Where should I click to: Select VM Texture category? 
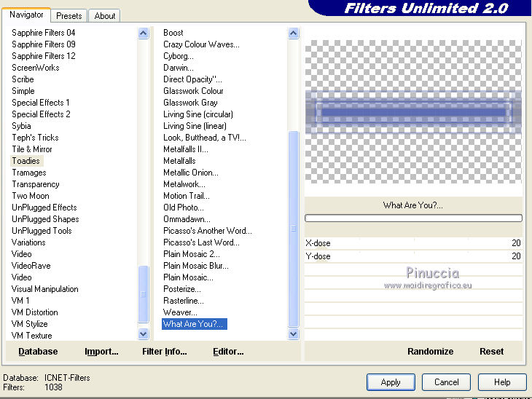point(32,336)
